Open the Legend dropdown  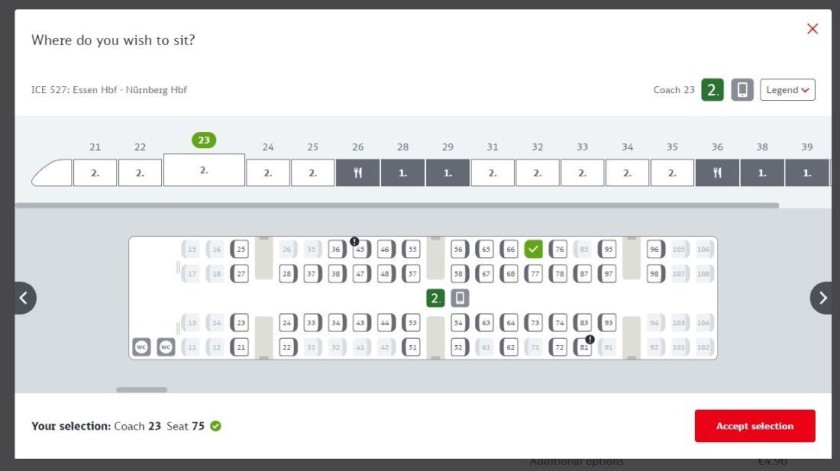787,90
